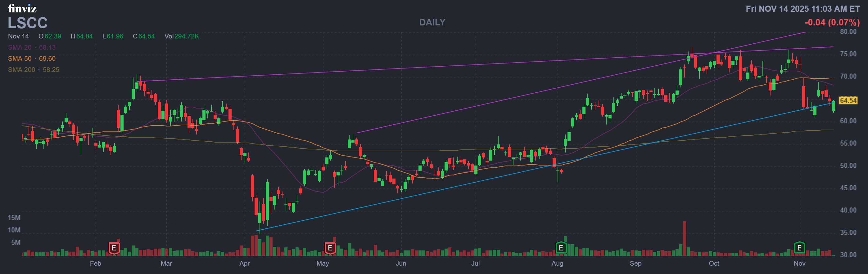Click the November green earnings marker
The image size is (868, 274).
click(799, 248)
